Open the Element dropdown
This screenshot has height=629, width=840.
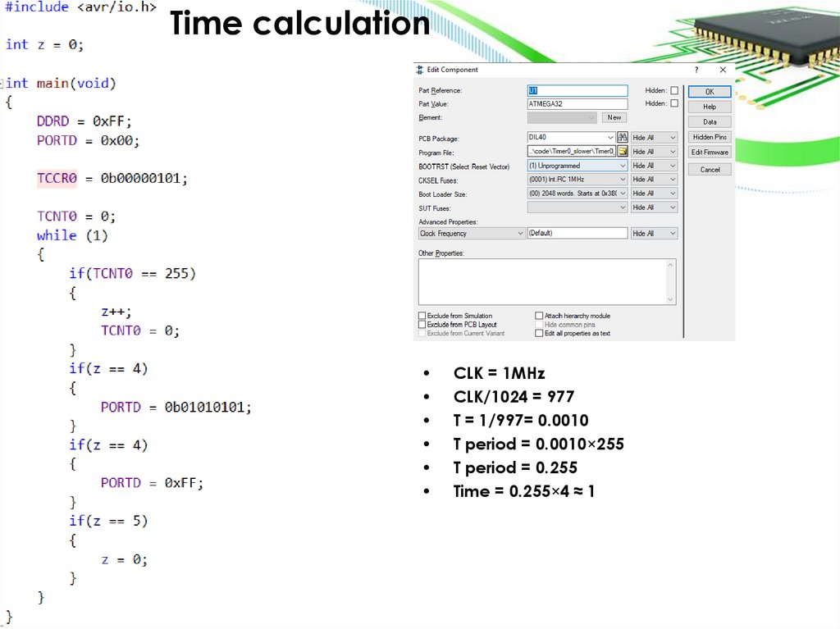(x=562, y=117)
